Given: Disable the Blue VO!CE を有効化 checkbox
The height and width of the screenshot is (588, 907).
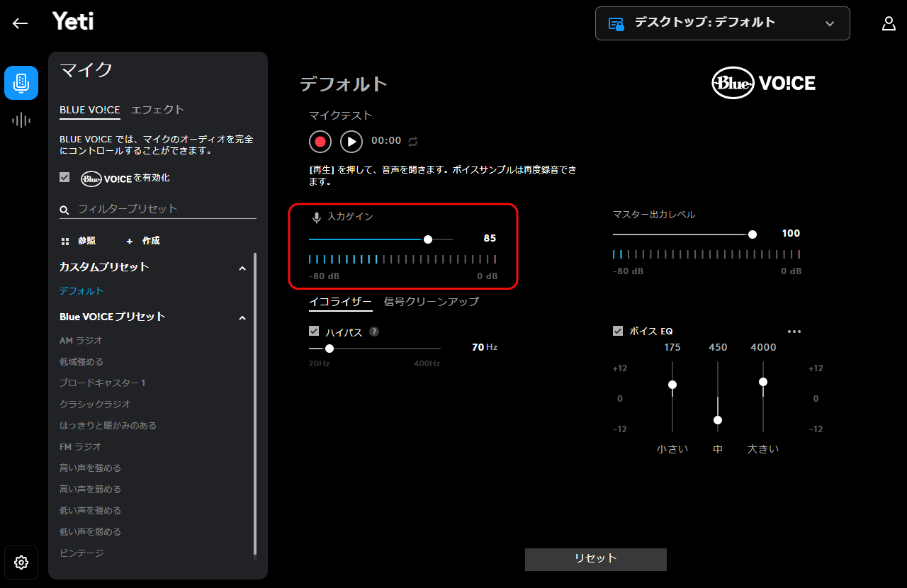Looking at the screenshot, I should click(64, 178).
